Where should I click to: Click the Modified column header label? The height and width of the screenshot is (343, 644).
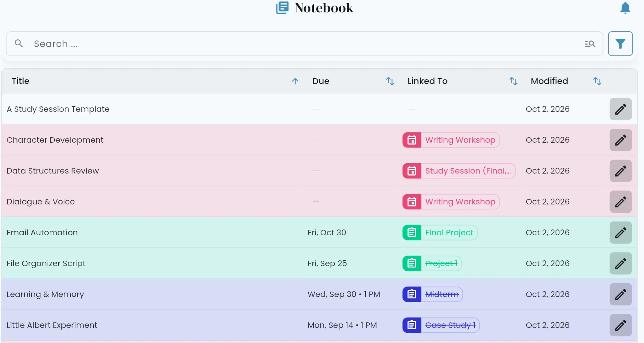tap(549, 81)
